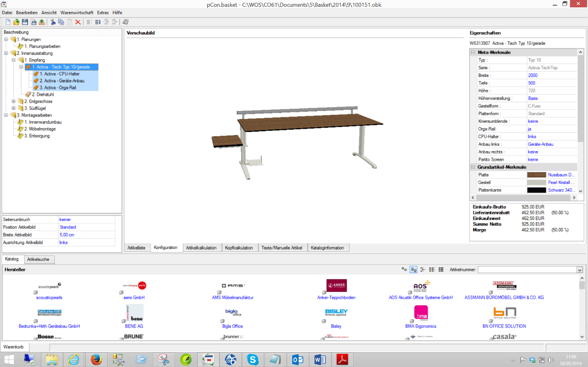Image resolution: width=588 pixels, height=367 pixels.
Task: Click the export upload arrow icon
Action: (x=42, y=22)
